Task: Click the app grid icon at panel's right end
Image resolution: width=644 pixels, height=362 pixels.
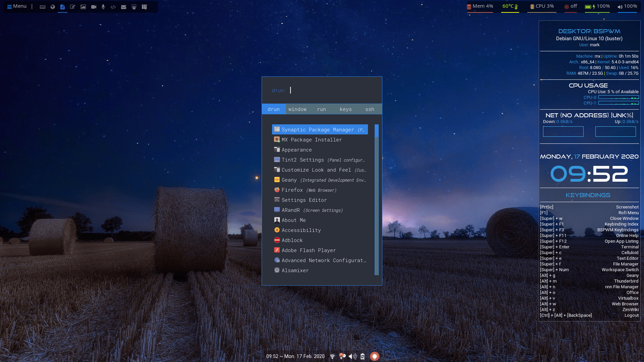Action: (x=144, y=7)
